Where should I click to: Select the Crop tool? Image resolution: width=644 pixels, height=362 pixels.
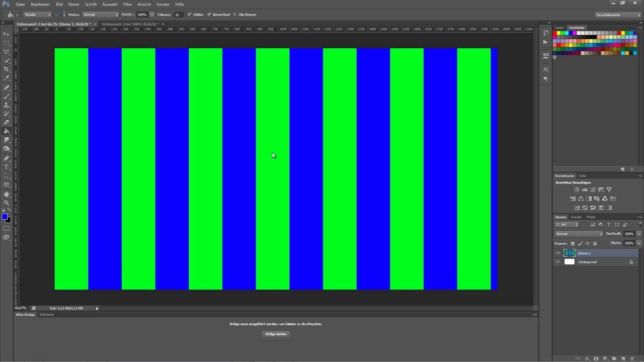coord(7,69)
